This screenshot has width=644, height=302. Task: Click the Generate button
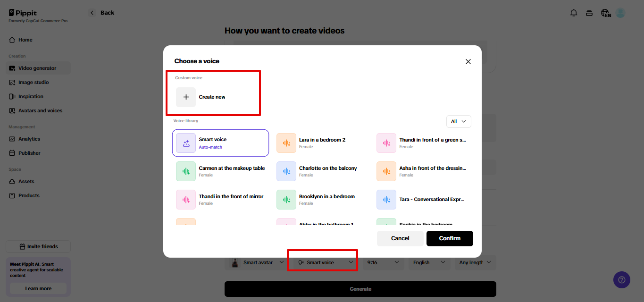[x=360, y=289]
